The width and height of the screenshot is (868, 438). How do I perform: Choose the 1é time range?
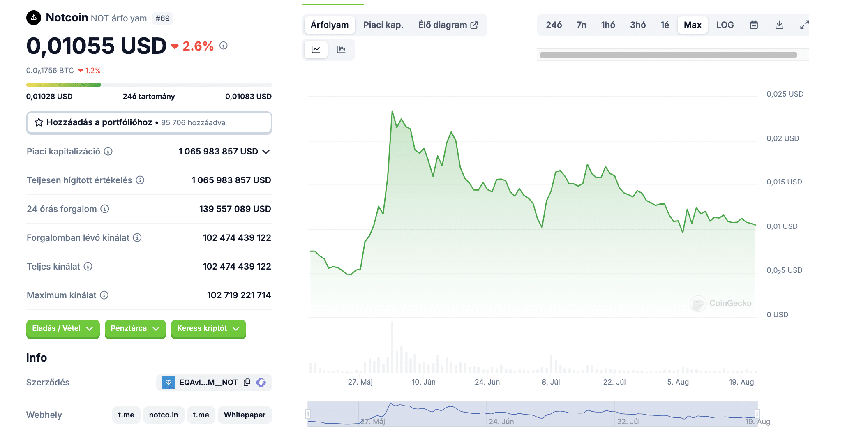[665, 25]
